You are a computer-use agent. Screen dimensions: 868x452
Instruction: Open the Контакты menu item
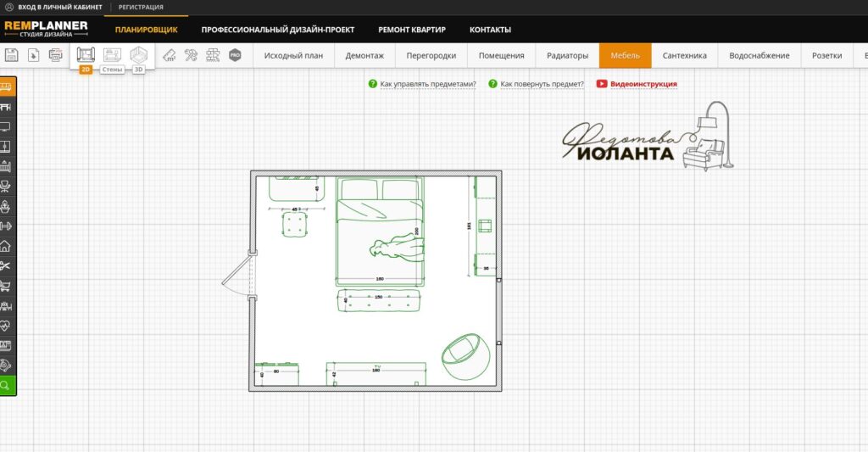tap(491, 30)
